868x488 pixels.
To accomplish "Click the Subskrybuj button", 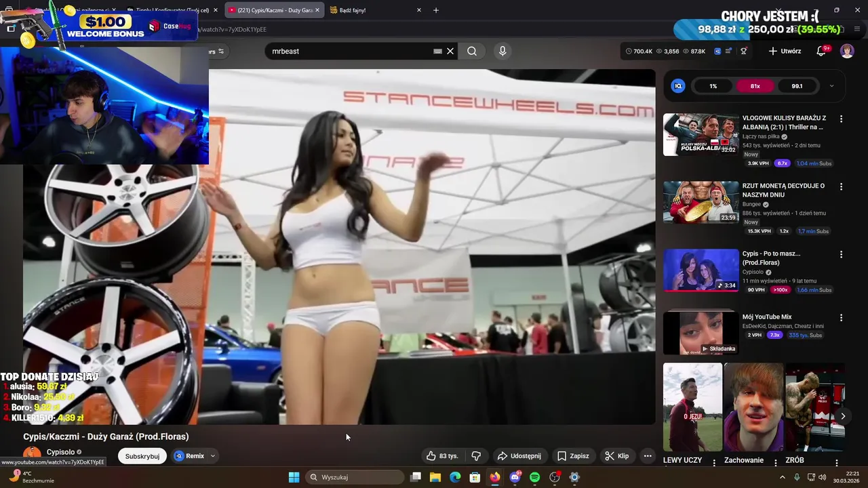I will 142,456.
